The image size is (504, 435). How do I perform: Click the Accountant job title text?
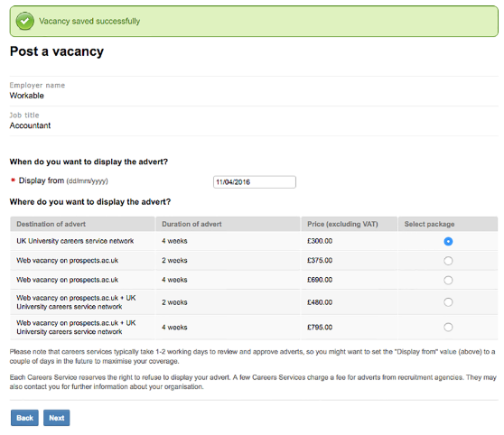point(30,125)
